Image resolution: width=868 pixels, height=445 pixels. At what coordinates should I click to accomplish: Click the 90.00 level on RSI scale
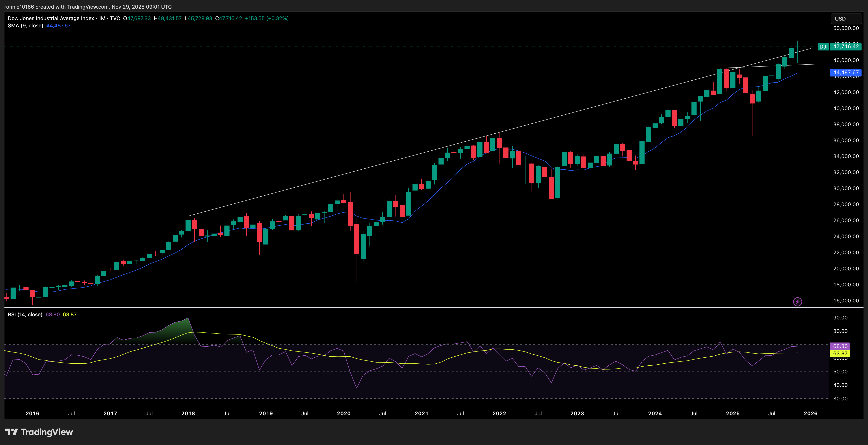(840, 318)
